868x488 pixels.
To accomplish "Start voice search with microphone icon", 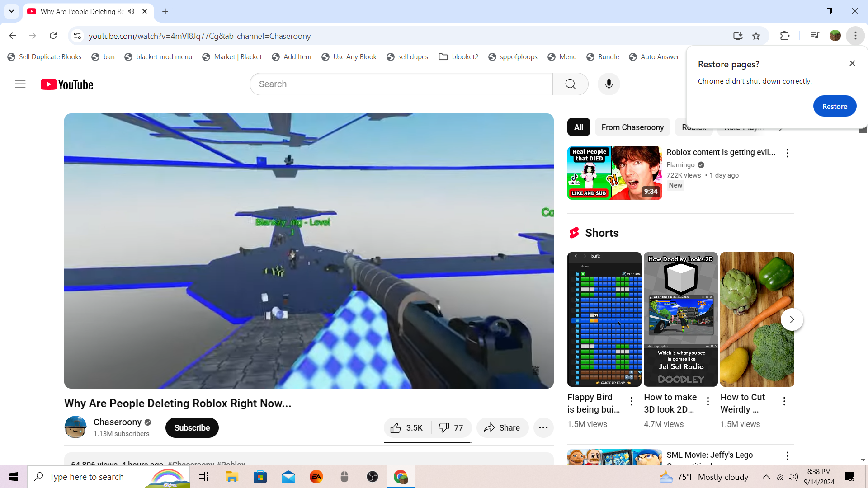I will click(609, 84).
